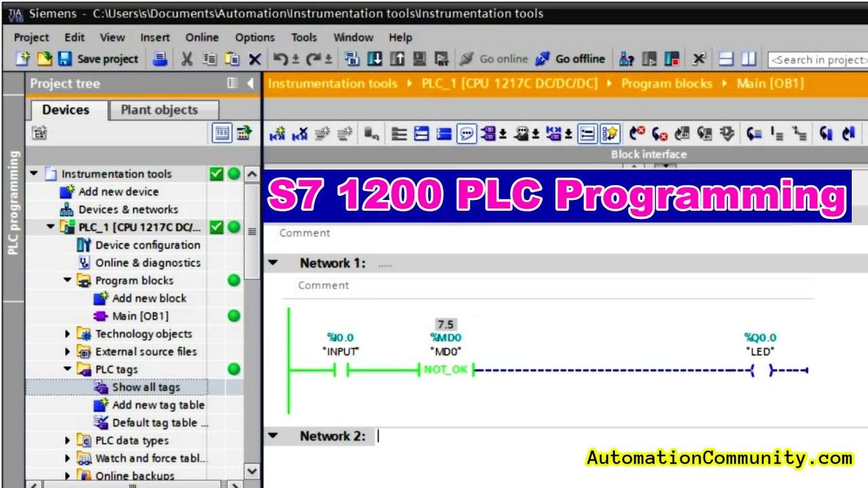This screenshot has width=868, height=488.
Task: Click the Download to device icon
Action: (x=374, y=59)
